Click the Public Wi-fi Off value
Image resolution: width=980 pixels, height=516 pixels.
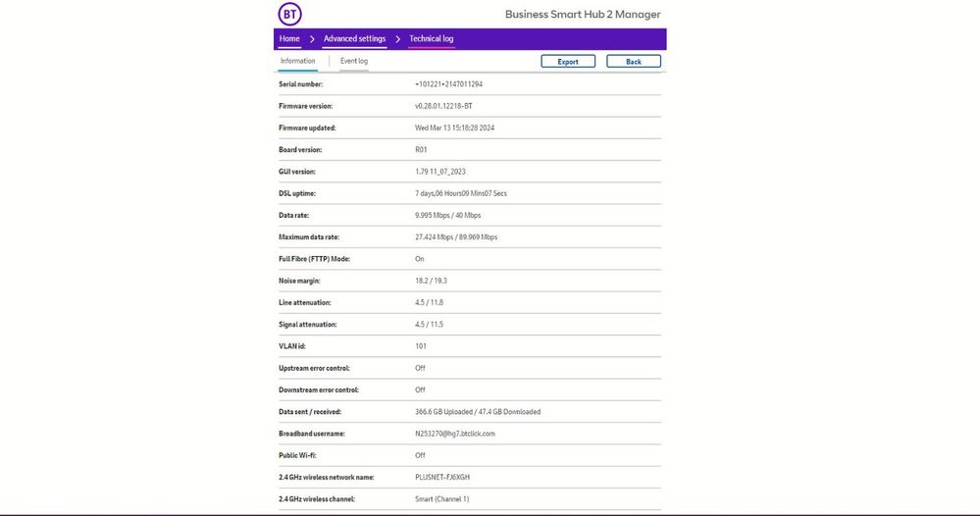pos(420,455)
